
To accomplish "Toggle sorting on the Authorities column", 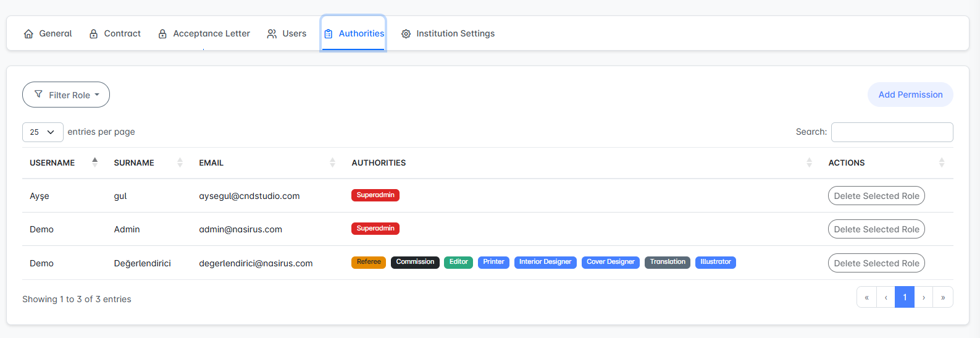I will [x=809, y=163].
